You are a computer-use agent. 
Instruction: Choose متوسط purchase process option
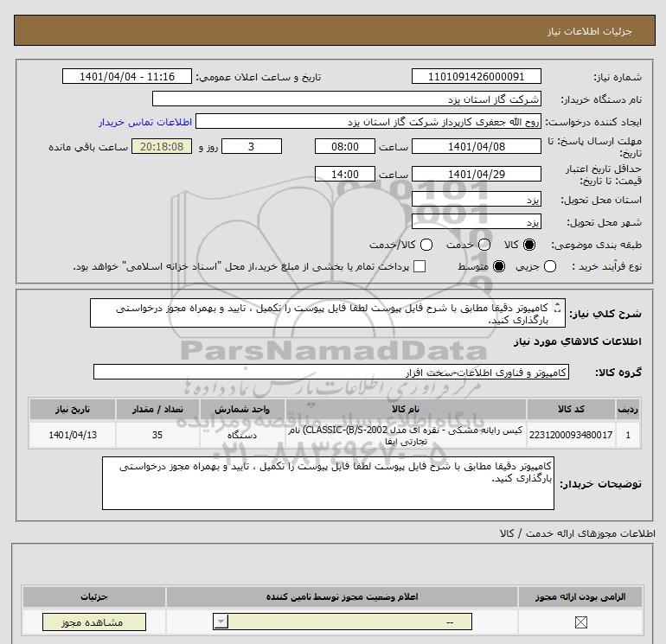pos(499,266)
